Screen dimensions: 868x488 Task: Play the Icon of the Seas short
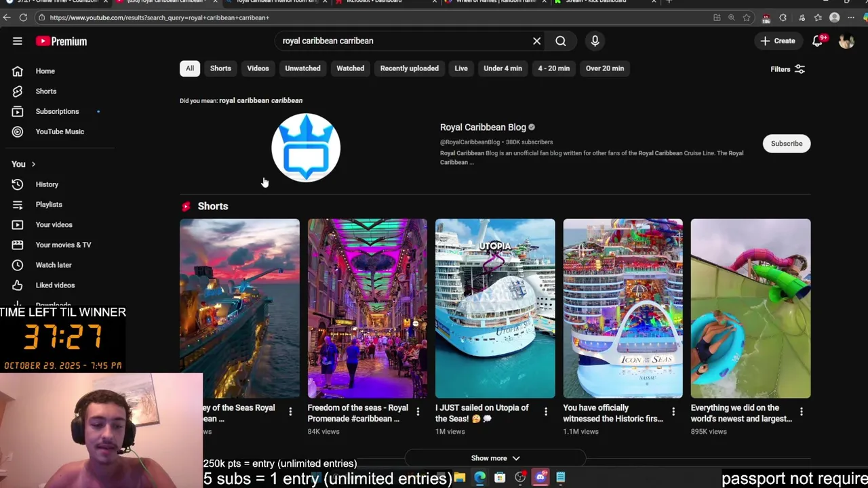(x=623, y=308)
